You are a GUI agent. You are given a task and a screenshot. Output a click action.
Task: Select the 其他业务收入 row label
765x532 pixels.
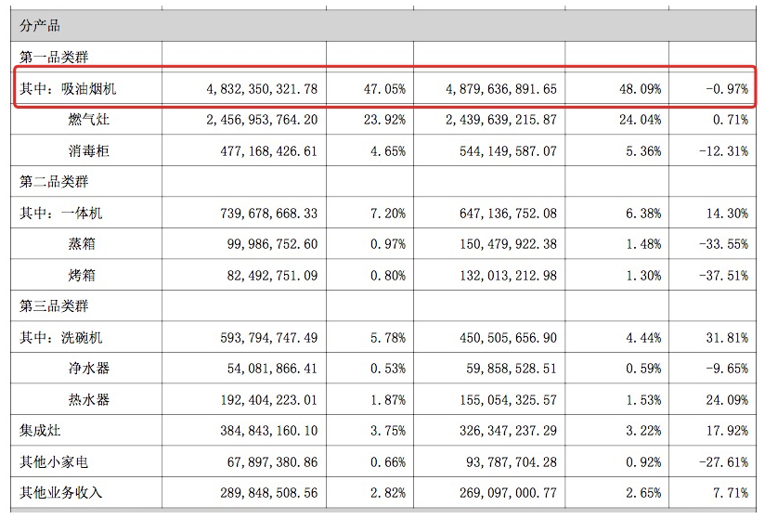pyautogui.click(x=61, y=493)
